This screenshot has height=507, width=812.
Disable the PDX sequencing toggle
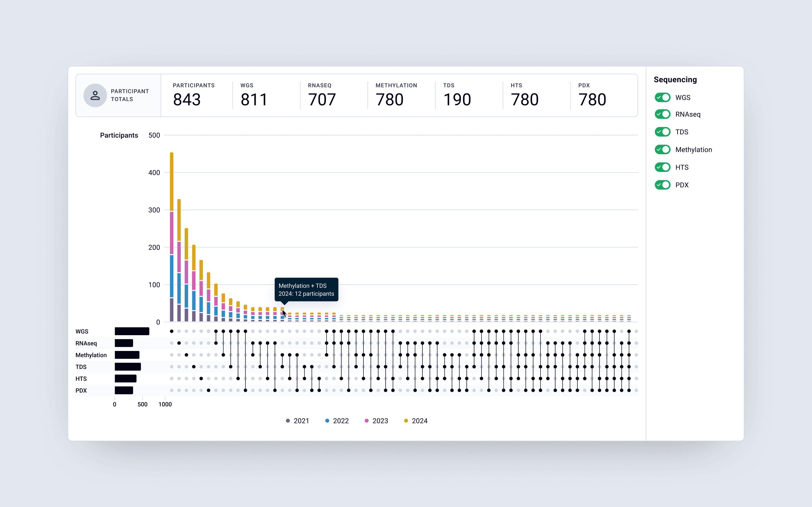tap(662, 185)
